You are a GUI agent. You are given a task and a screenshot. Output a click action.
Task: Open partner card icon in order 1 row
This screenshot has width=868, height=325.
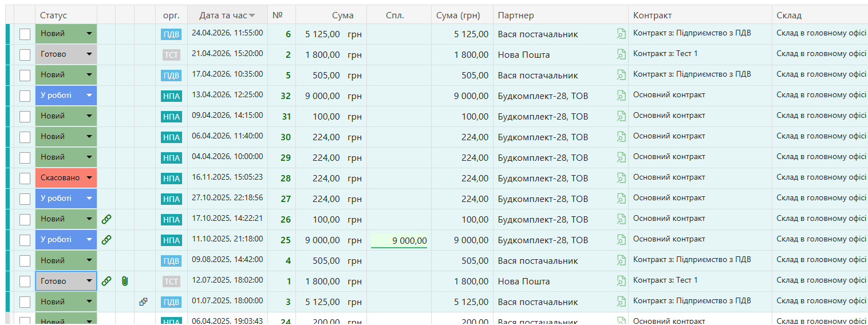point(621,281)
